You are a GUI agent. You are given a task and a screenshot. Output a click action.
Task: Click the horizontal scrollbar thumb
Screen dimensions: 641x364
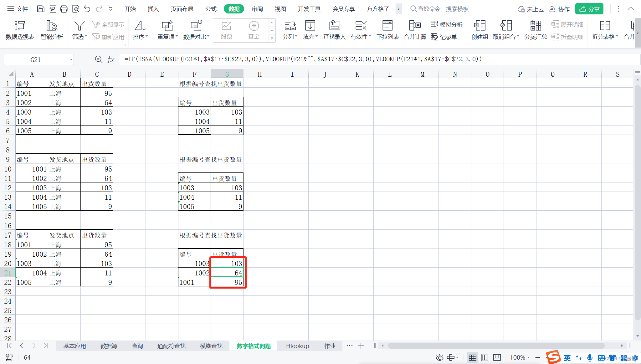tap(496, 346)
